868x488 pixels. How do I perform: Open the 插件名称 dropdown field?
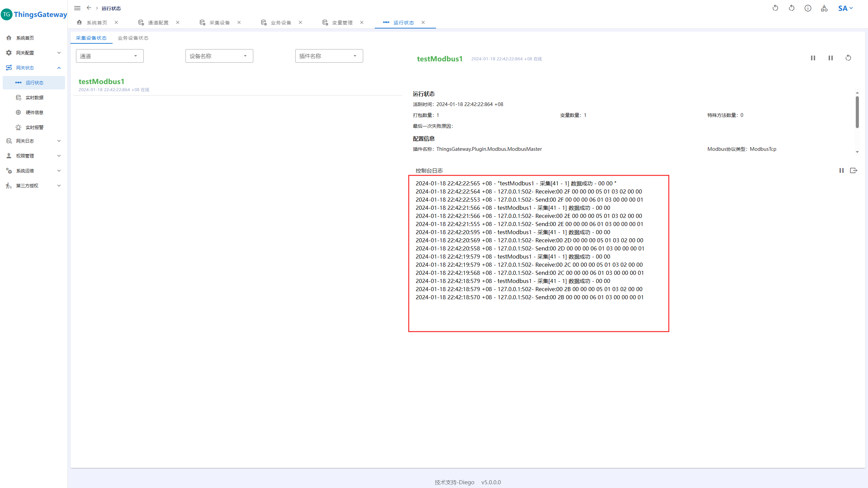click(x=329, y=56)
